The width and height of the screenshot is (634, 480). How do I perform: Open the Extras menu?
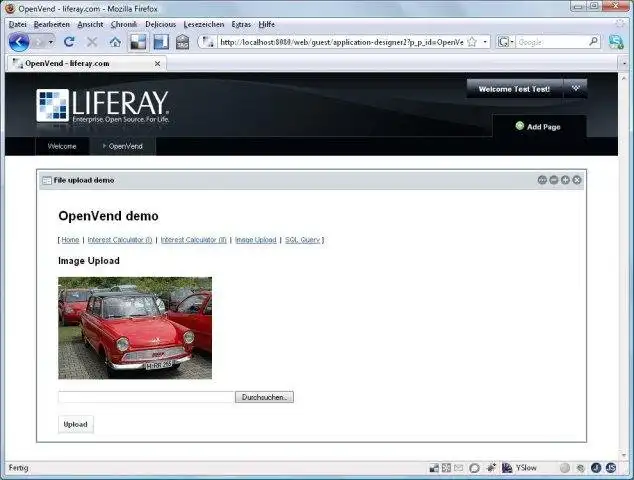tap(241, 25)
